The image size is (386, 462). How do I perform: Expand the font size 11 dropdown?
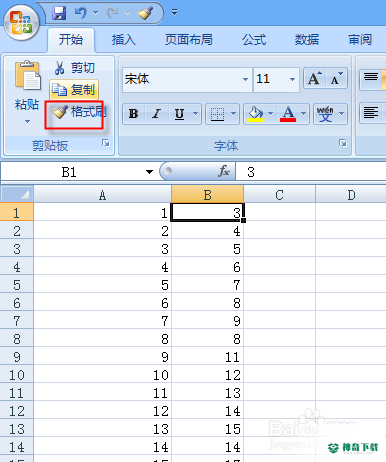click(x=292, y=79)
